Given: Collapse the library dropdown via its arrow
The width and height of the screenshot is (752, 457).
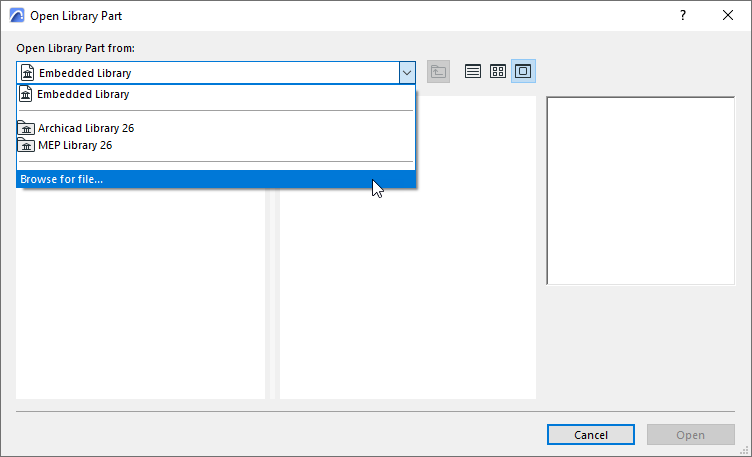Looking at the screenshot, I should pos(407,72).
